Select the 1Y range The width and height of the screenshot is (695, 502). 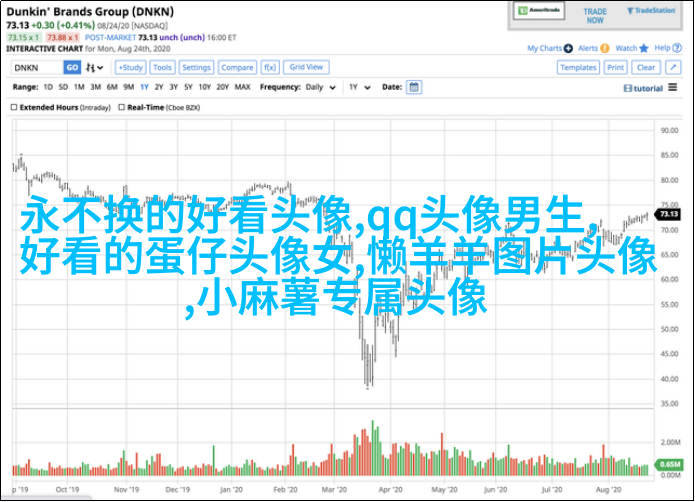144,87
